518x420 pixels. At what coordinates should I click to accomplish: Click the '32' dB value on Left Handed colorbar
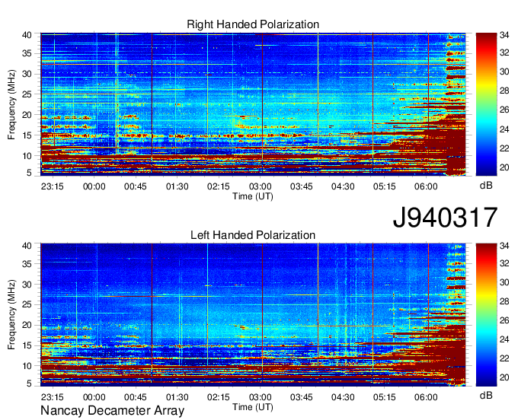point(504,263)
